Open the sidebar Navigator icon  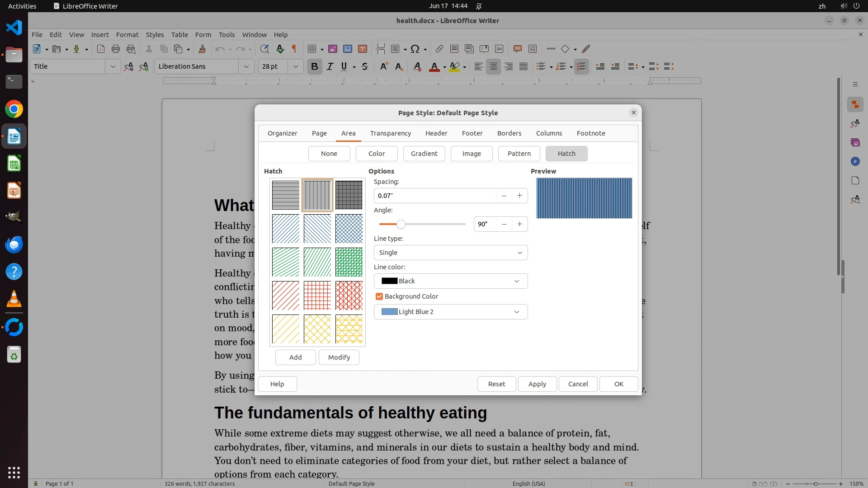click(x=855, y=161)
